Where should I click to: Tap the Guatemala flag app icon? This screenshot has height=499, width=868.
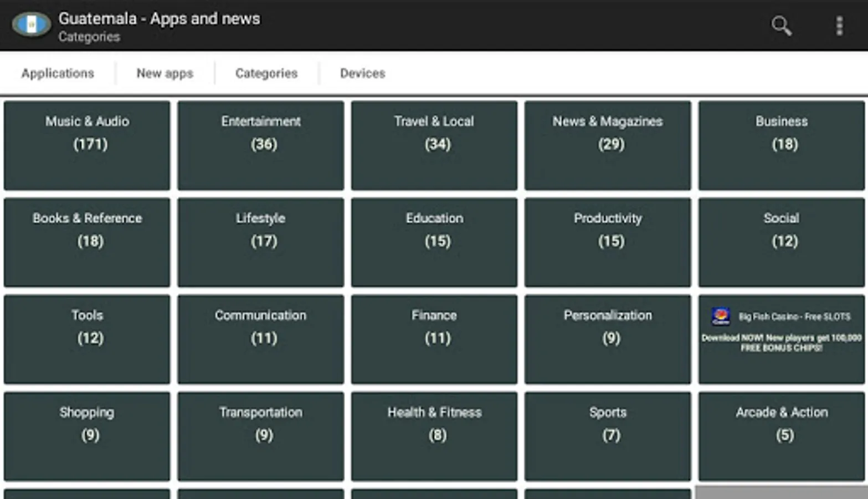coord(32,25)
